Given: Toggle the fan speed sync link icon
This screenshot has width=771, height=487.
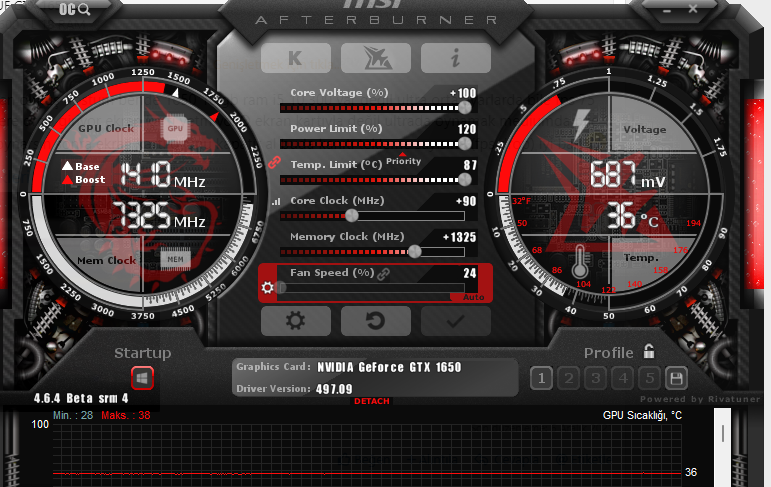Looking at the screenshot, I should 384,274.
